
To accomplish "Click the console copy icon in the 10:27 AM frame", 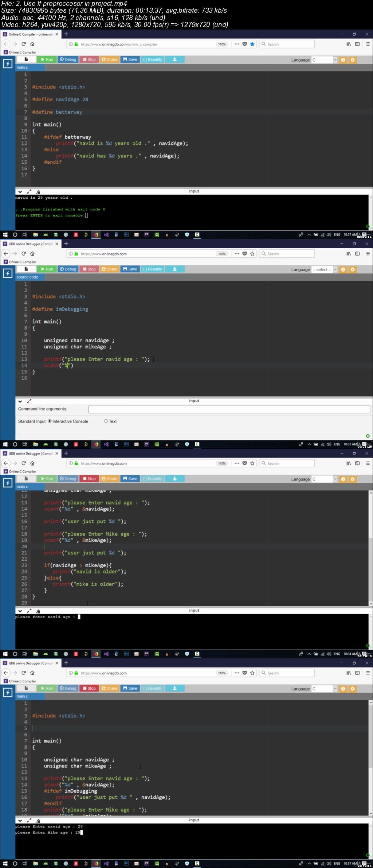I will click(x=38, y=191).
